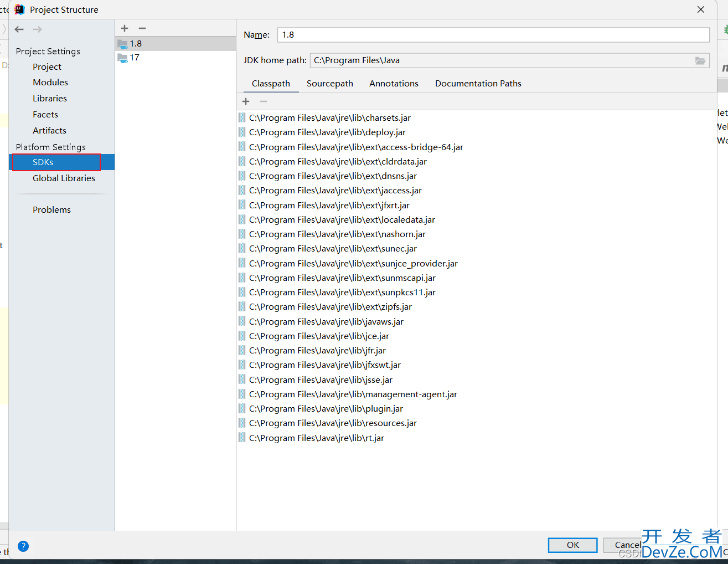The image size is (728, 564).
Task: Switch to the Classpath tab
Action: tap(271, 84)
